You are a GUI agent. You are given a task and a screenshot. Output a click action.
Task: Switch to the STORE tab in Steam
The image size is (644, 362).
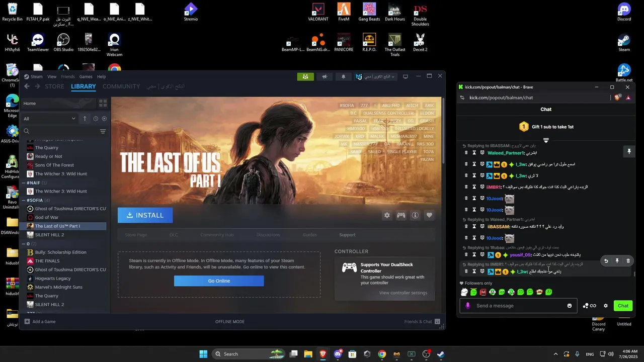[x=54, y=86]
